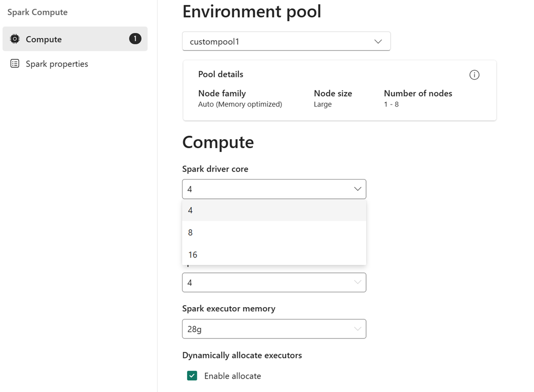The height and width of the screenshot is (392, 534).
Task: Click the Environment pool chevron arrow
Action: pos(378,42)
